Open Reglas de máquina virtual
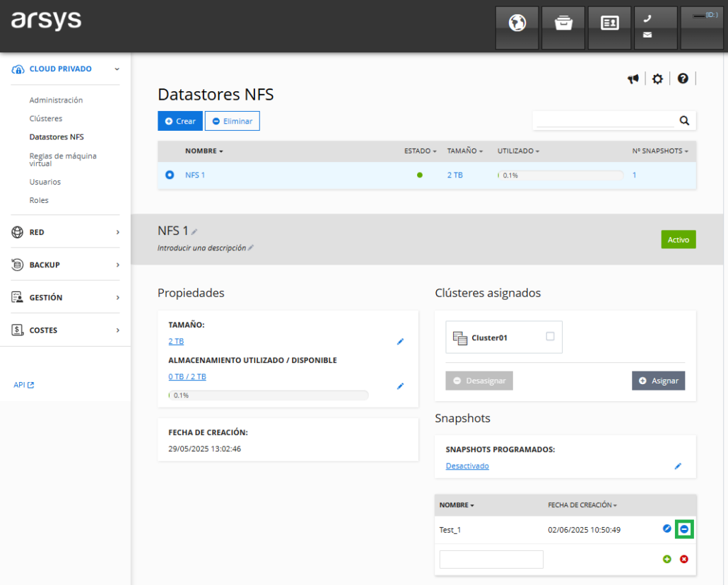 63,159
